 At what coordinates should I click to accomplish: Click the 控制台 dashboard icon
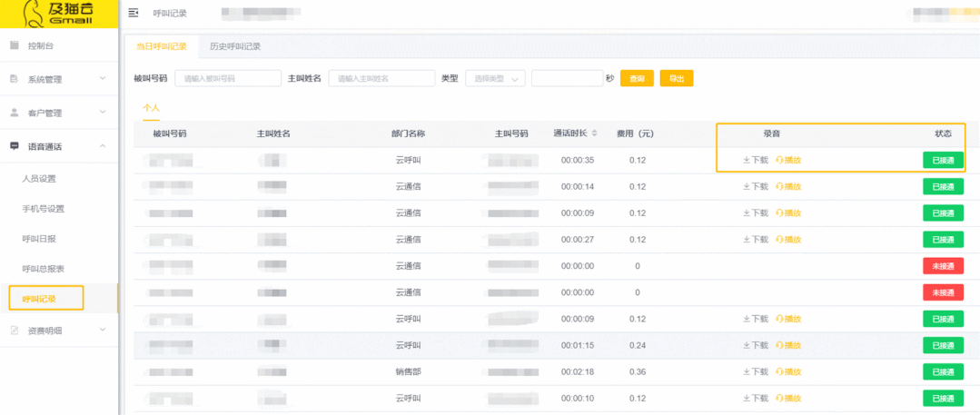tap(15, 45)
